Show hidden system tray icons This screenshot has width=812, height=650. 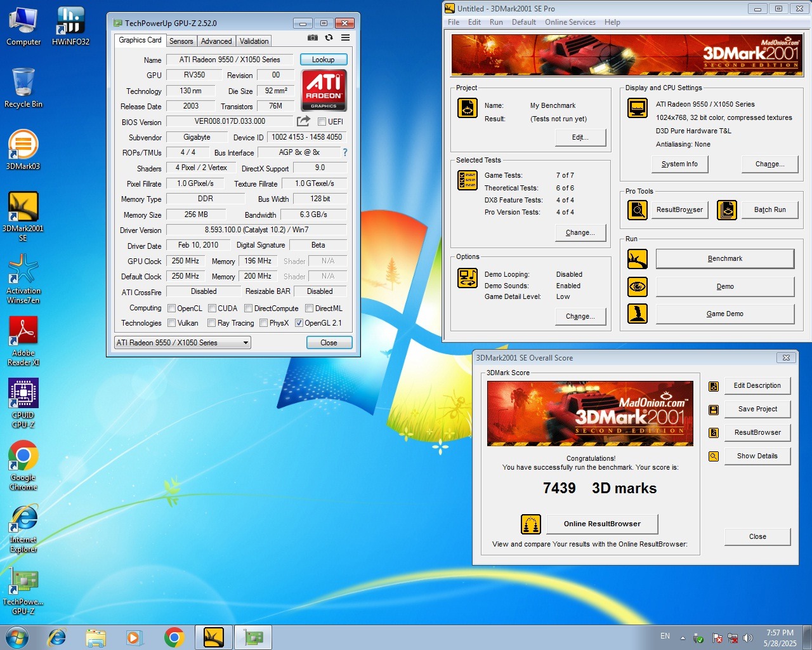point(683,637)
